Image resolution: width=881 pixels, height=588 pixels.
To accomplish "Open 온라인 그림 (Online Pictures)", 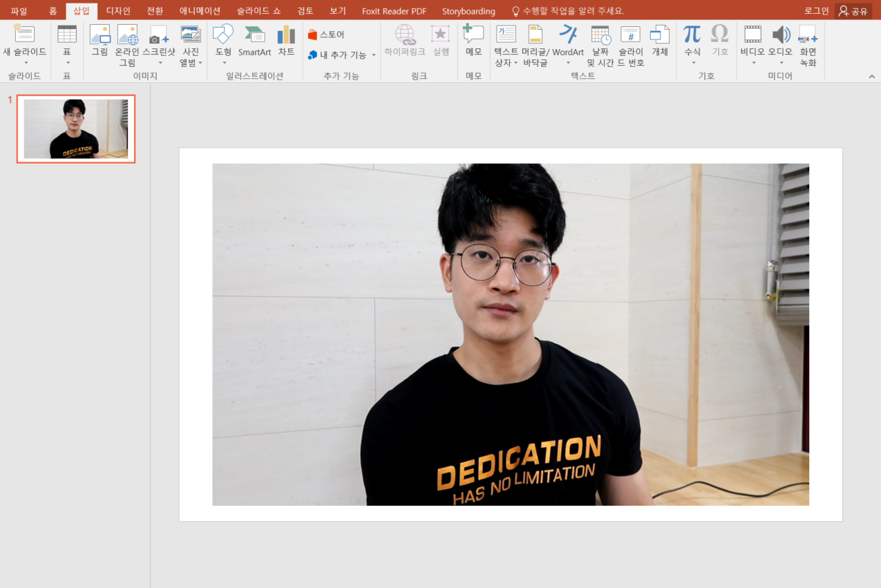I will point(128,35).
